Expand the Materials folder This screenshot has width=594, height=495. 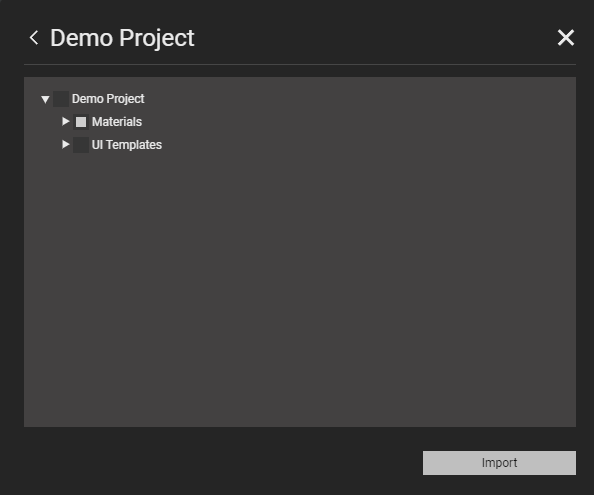[x=66, y=122]
